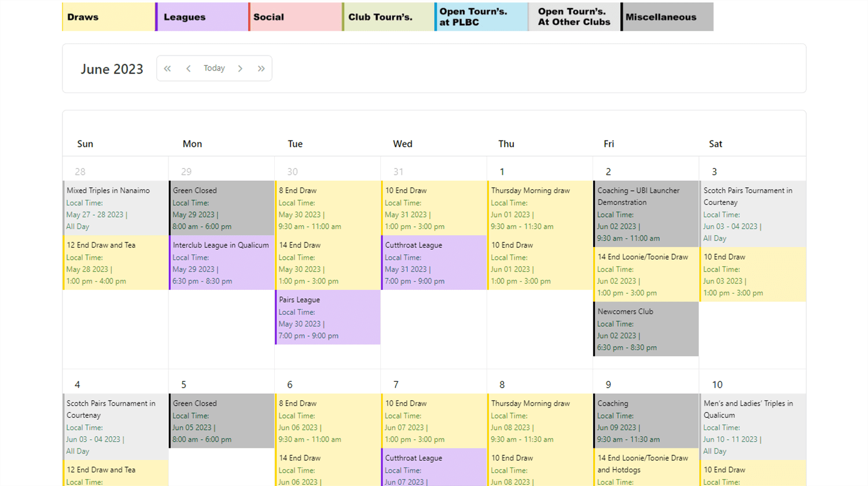Select day 10 in the calendar grid
This screenshot has height=486, width=868.
tap(717, 384)
